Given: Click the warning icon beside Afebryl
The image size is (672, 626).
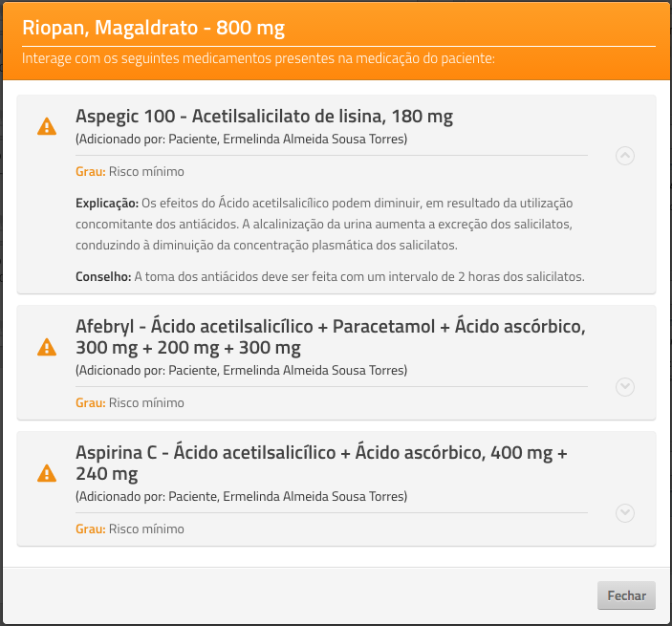Looking at the screenshot, I should coord(47,347).
